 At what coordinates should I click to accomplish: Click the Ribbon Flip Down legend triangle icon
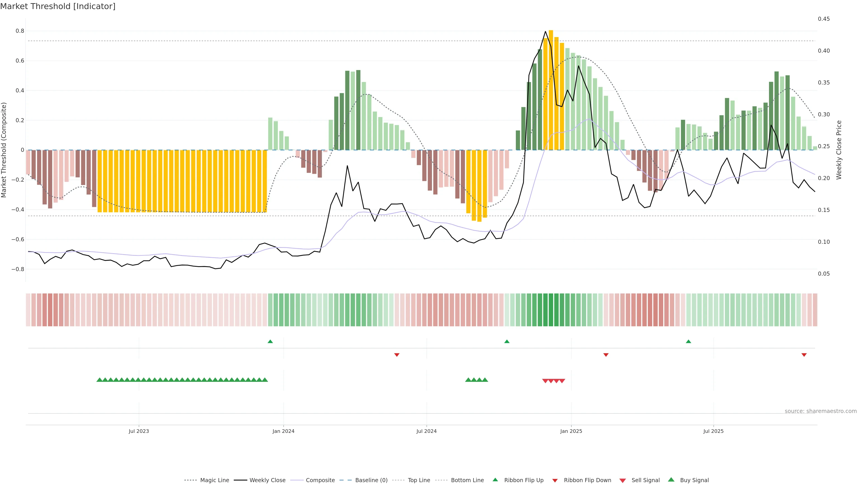(x=555, y=481)
